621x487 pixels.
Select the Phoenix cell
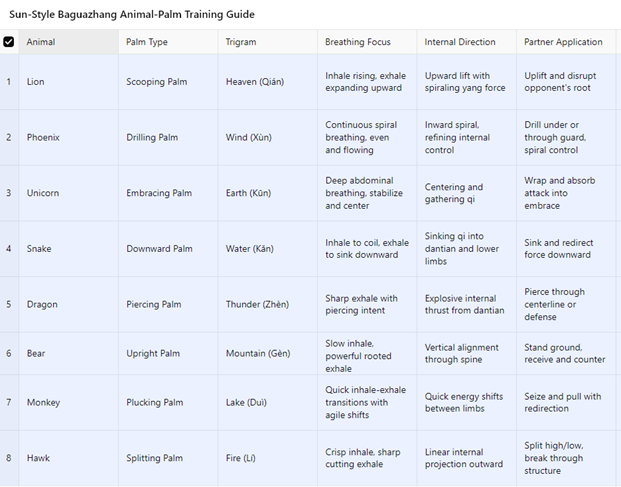pos(43,137)
